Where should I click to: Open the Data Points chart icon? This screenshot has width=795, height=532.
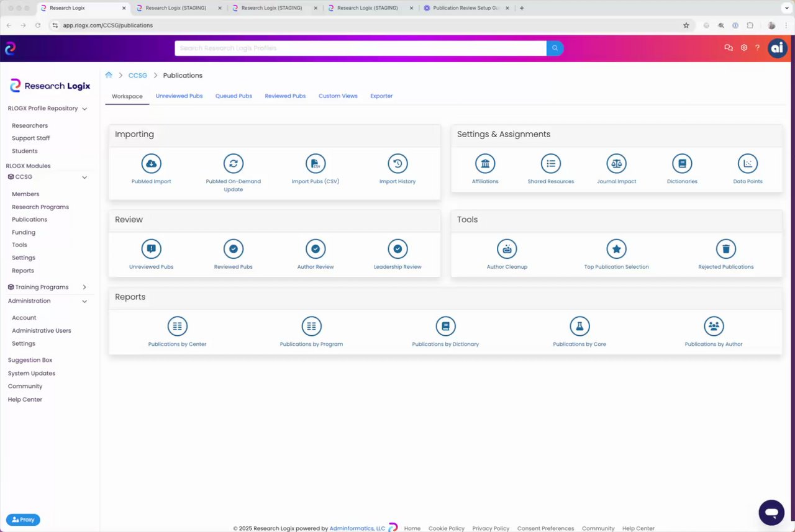[x=748, y=164]
